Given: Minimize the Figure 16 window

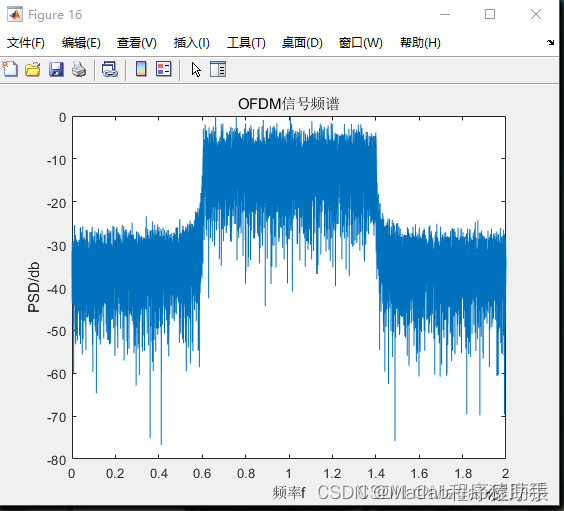Looking at the screenshot, I should click(445, 14).
